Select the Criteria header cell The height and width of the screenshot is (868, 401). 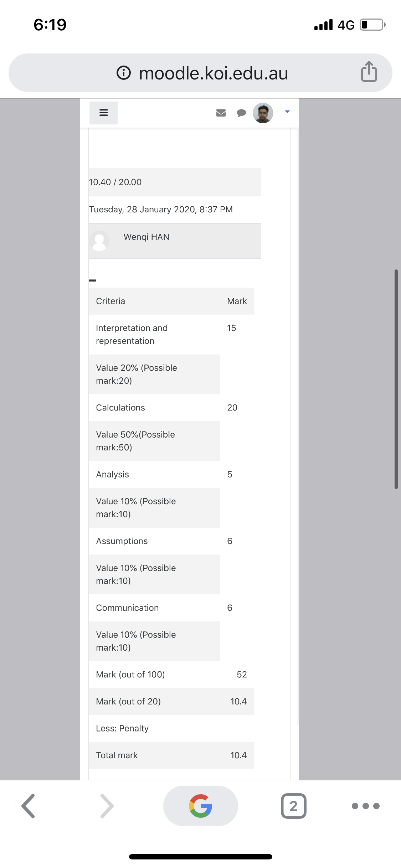tap(154, 301)
